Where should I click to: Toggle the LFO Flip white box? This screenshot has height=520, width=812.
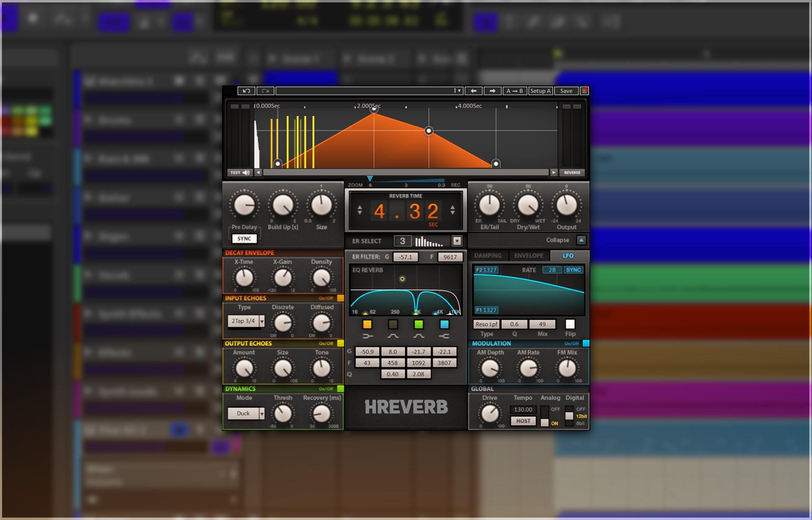570,324
